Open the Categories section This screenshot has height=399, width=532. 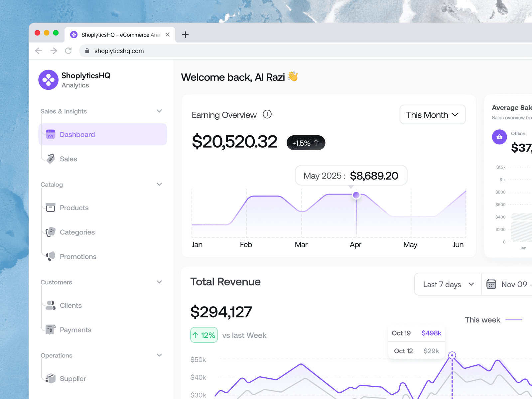tap(77, 232)
